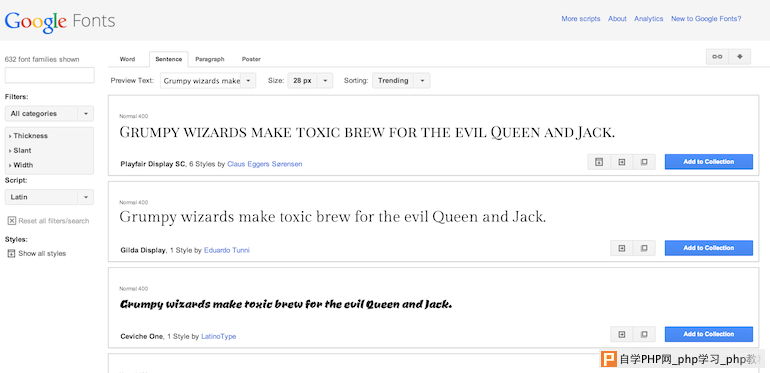Click the Gilda Display preview sentence
Image resolution: width=770 pixels, height=373 pixels.
click(333, 217)
